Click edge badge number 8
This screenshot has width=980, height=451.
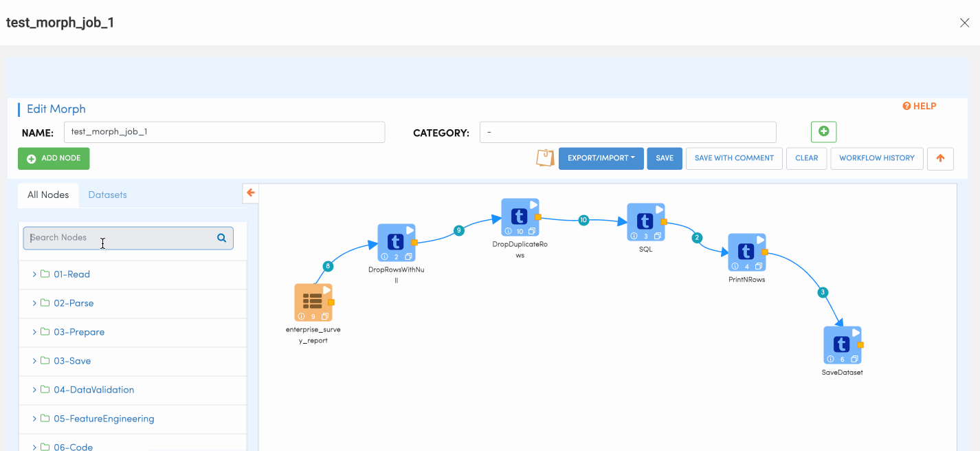tap(328, 266)
